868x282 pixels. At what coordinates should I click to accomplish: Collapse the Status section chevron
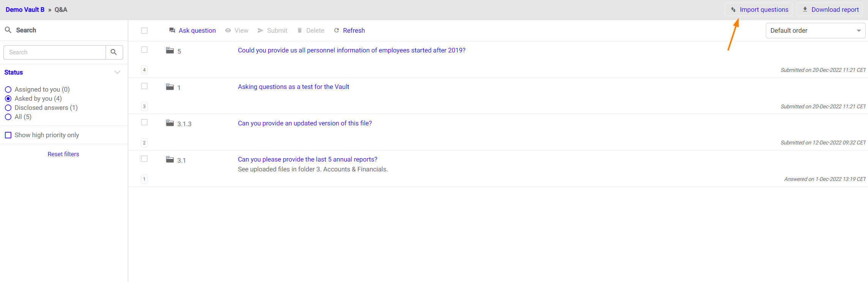[117, 72]
